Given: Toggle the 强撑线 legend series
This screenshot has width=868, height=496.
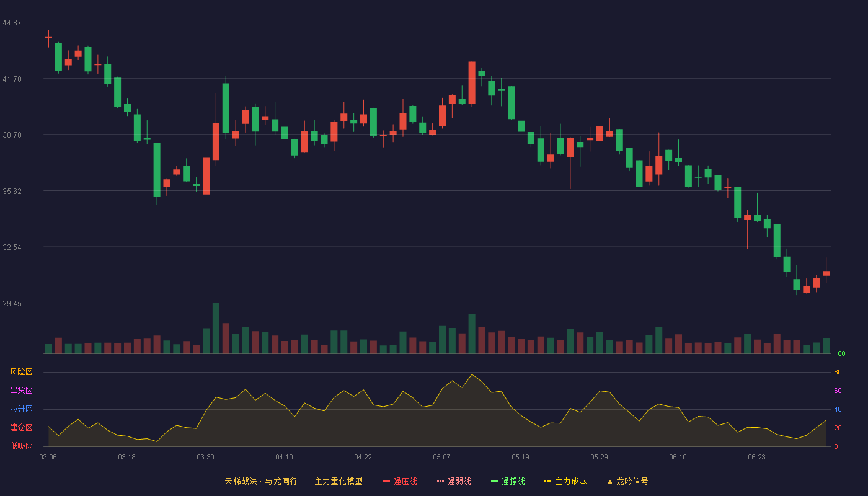Looking at the screenshot, I should [x=508, y=481].
